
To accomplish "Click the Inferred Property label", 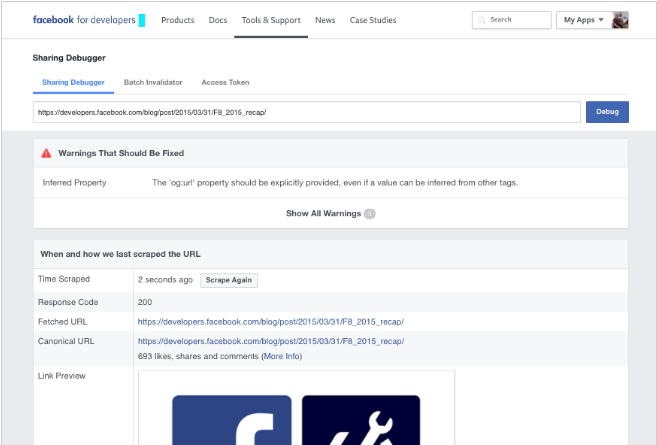I will (x=75, y=183).
